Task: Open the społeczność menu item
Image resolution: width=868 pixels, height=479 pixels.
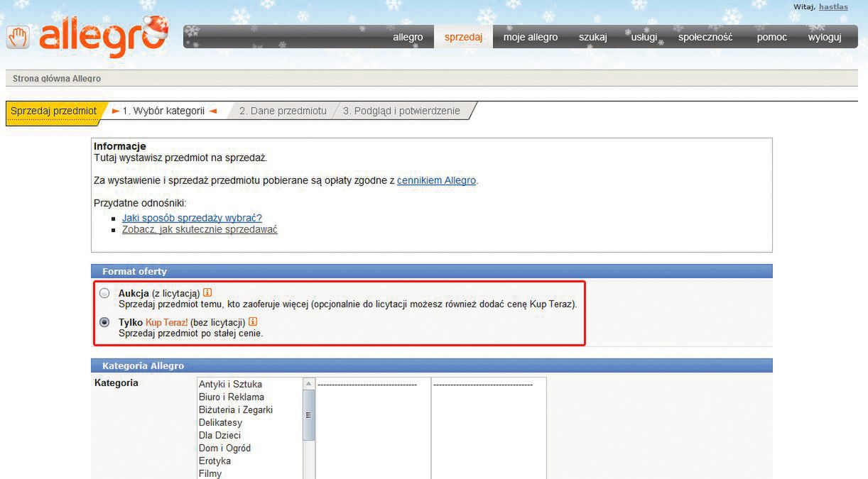Action: click(x=705, y=37)
